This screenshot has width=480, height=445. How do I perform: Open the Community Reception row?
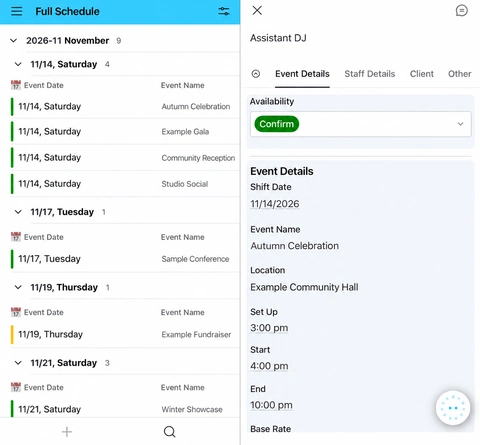point(125,158)
